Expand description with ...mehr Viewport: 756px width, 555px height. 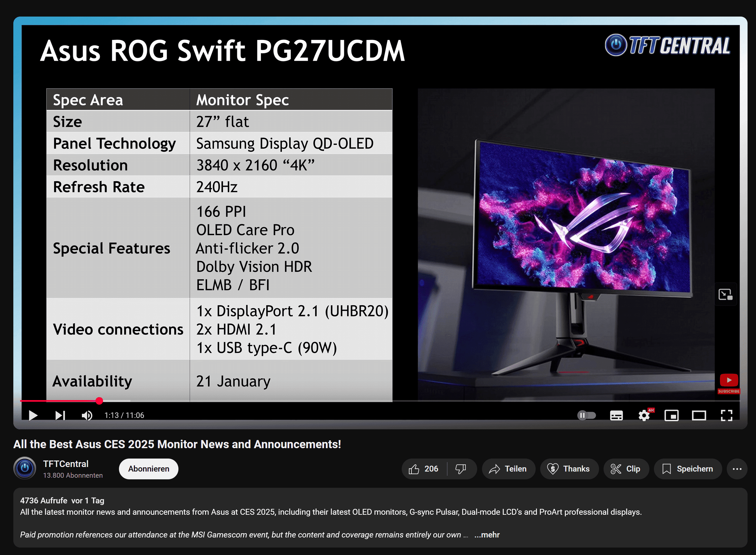point(487,535)
